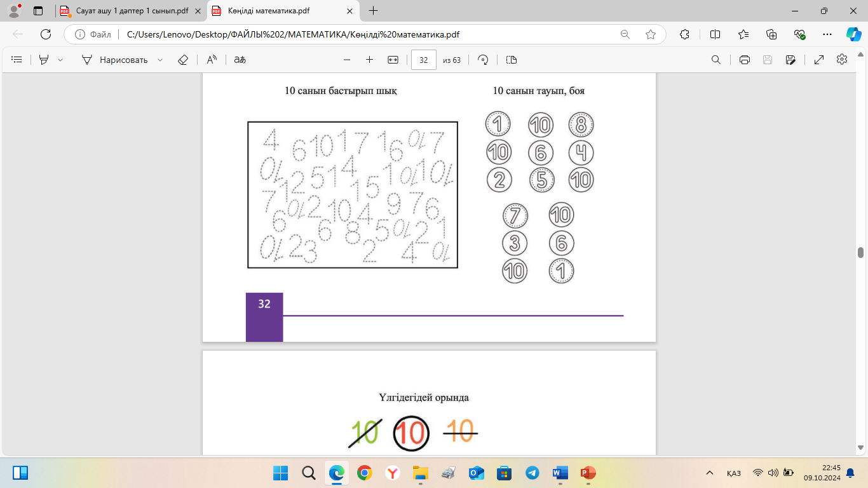Viewport: 868px width, 488px height.
Task: Open the Windows Start menu
Action: [x=280, y=473]
